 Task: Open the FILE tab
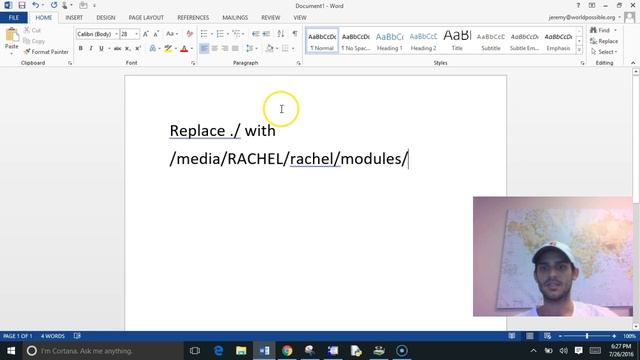[13, 18]
